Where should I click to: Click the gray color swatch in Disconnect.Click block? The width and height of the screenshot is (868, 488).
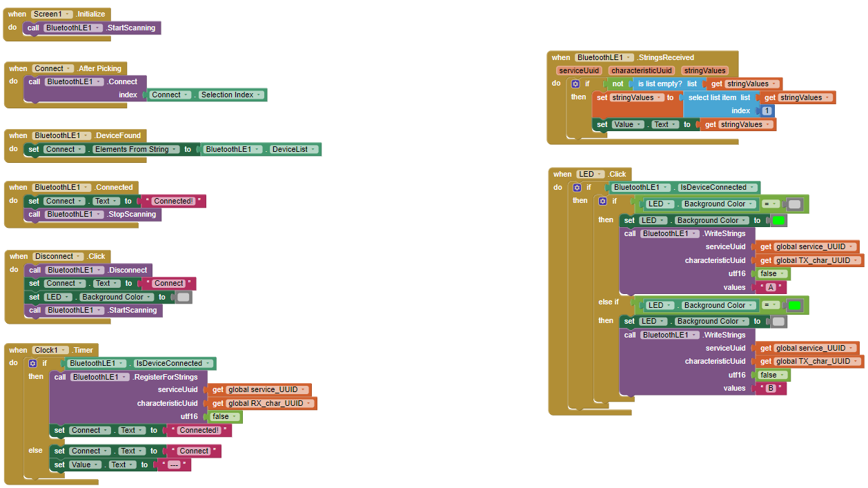click(183, 297)
